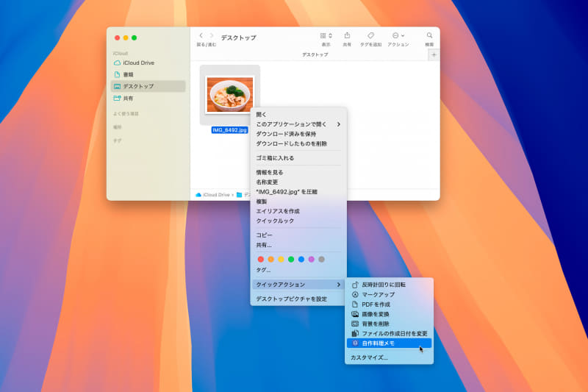This screenshot has height=392, width=588.
Task: Apply the orange tag color
Action: 270,259
